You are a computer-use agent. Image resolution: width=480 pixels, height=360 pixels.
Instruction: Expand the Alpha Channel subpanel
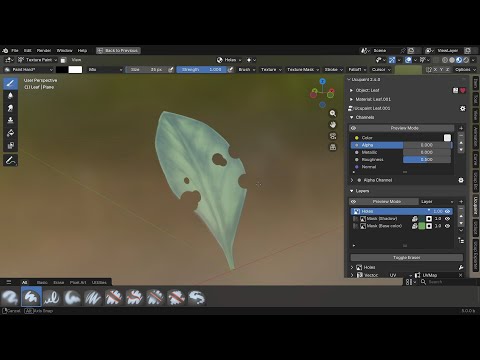[x=352, y=180]
